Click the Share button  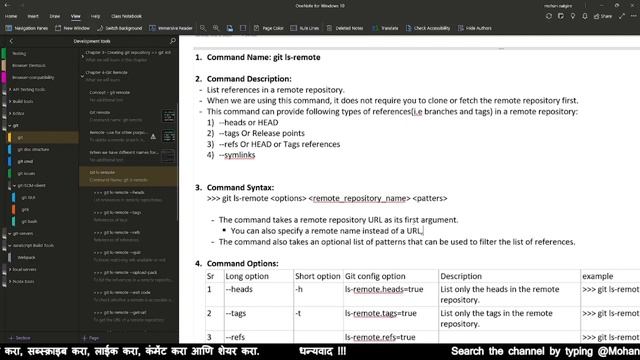coord(603,16)
